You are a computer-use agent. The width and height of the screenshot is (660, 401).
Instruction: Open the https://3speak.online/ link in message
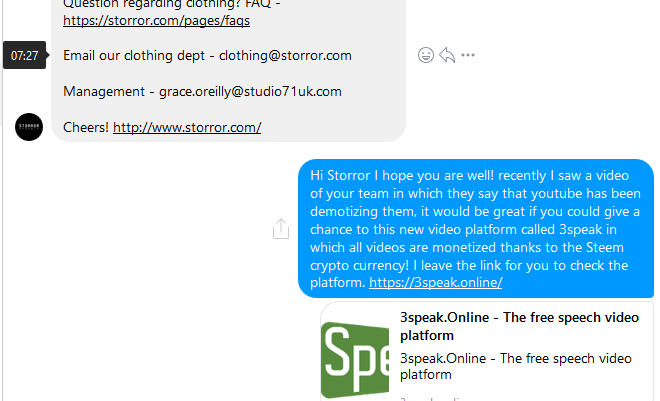(436, 282)
